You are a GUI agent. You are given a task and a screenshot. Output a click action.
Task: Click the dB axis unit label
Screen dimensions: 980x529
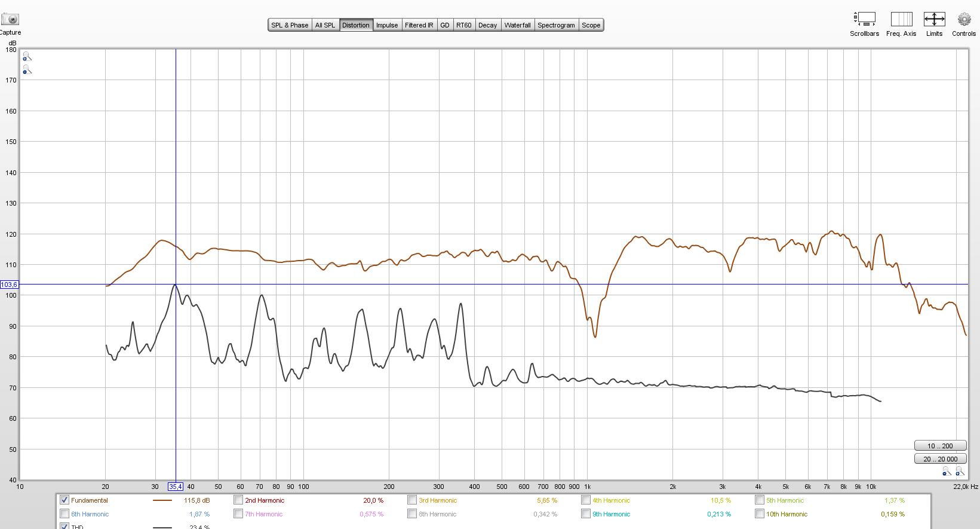13,43
